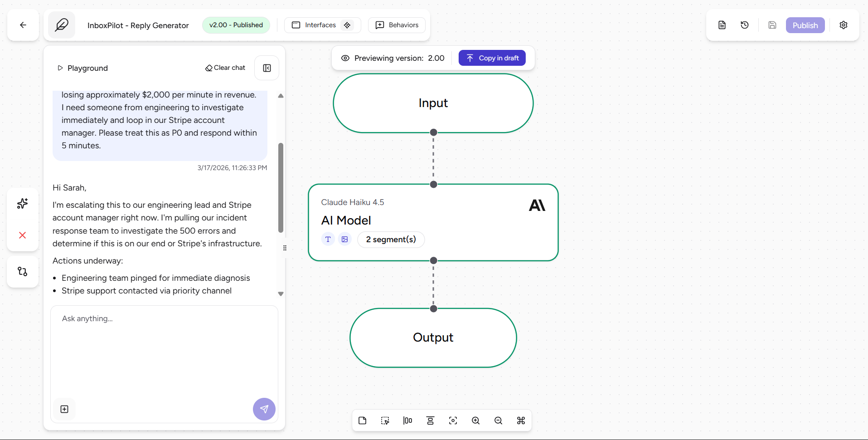Viewport: 868px width, 440px height.
Task: Click the red X sidebar icon
Action: click(x=22, y=235)
